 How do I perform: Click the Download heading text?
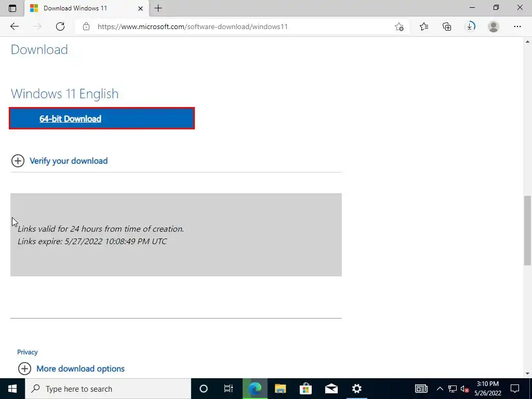click(39, 49)
